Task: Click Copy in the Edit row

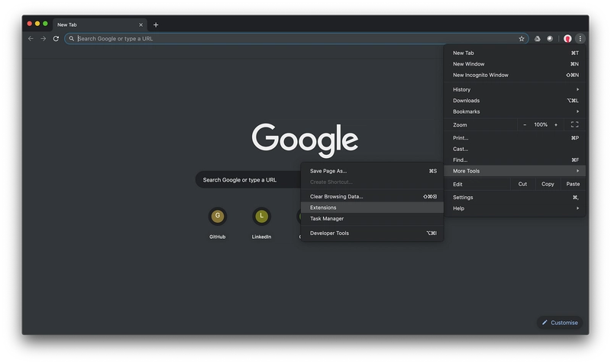Action: point(548,184)
